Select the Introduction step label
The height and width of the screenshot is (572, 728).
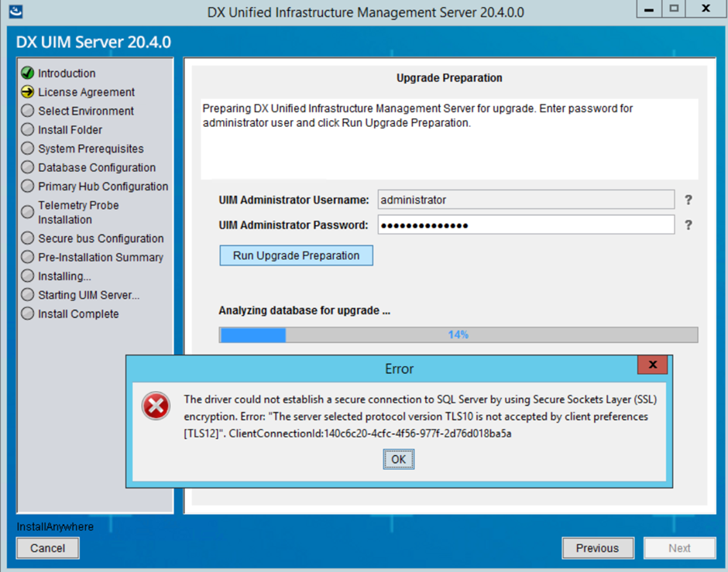click(67, 74)
